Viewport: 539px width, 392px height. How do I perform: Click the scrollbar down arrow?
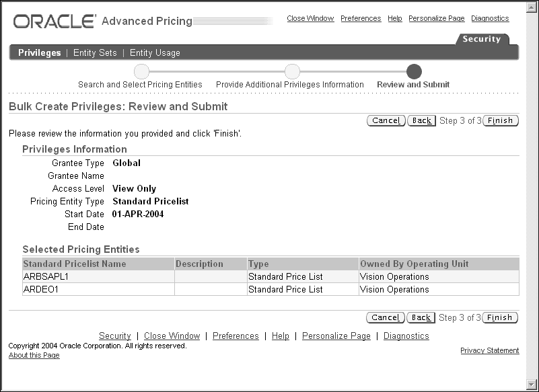point(531,384)
